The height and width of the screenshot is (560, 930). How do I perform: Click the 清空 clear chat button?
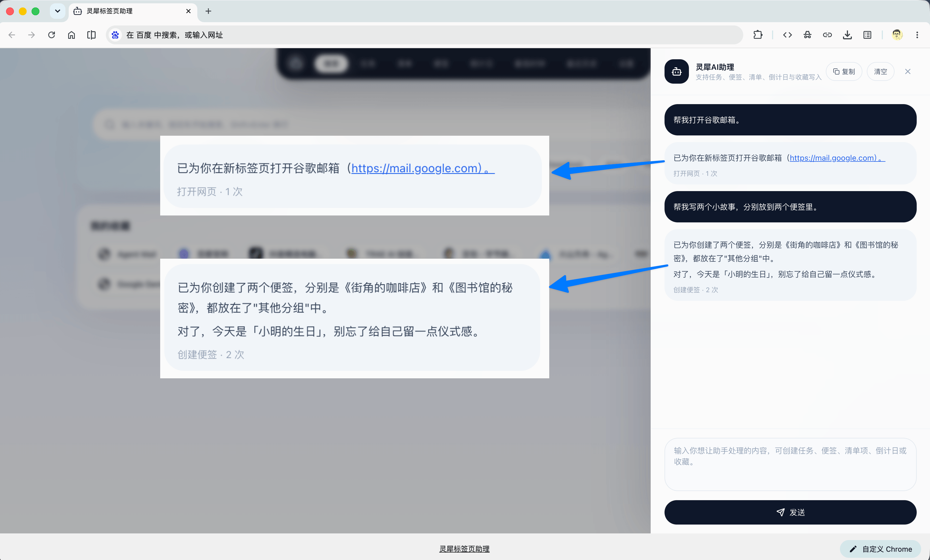click(881, 72)
